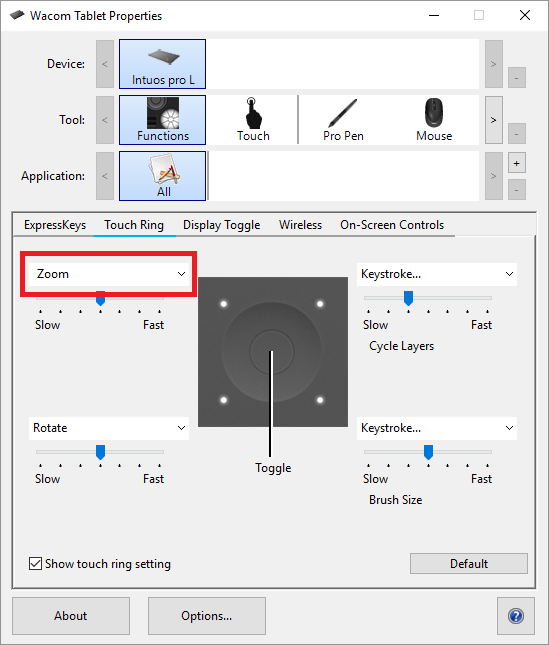Click the Rotate speed slider handle
This screenshot has height=645, width=549.
coord(100,452)
